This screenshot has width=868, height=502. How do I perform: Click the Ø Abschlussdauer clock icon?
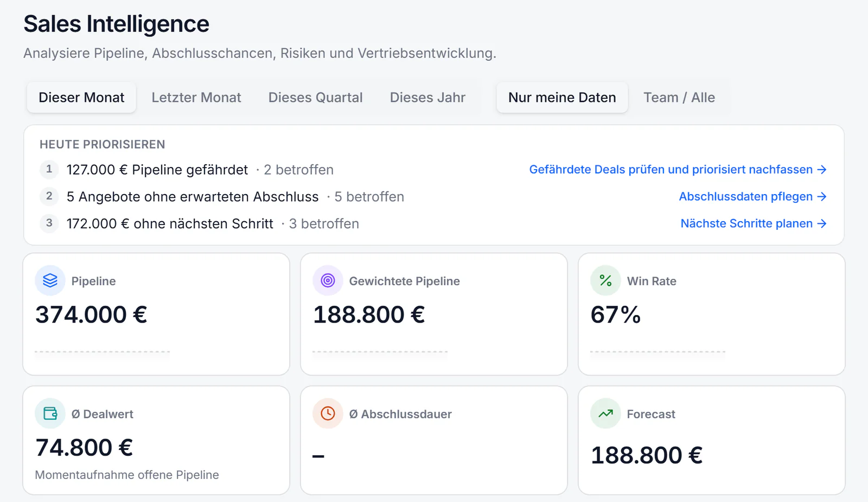pyautogui.click(x=328, y=414)
